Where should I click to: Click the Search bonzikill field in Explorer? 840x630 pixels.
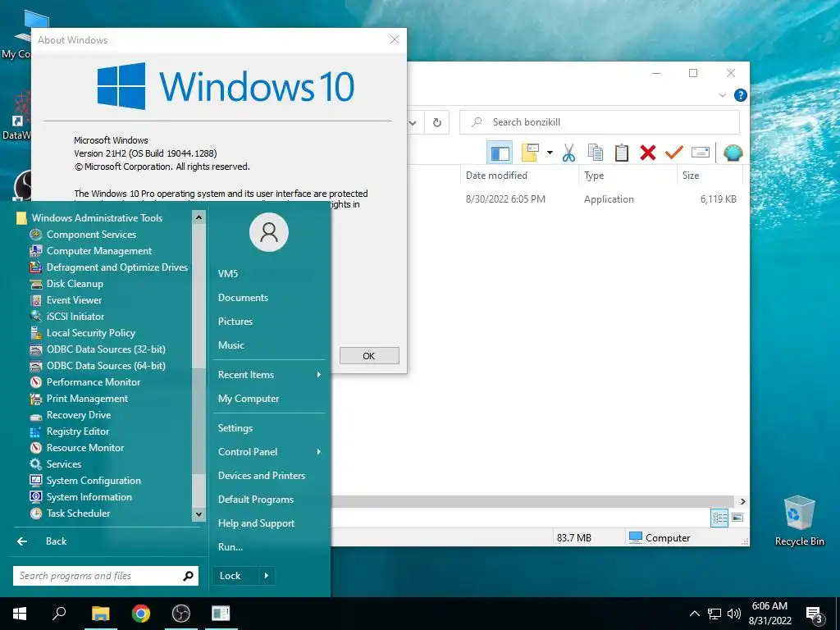click(x=600, y=123)
